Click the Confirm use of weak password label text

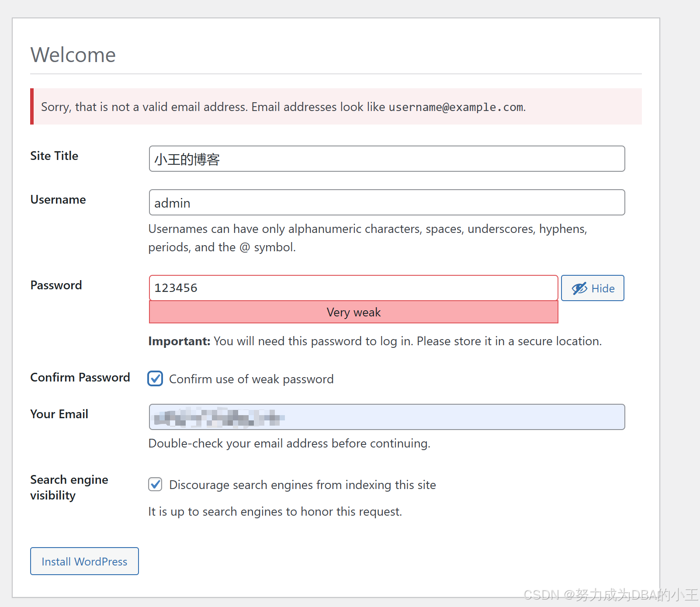tap(251, 379)
